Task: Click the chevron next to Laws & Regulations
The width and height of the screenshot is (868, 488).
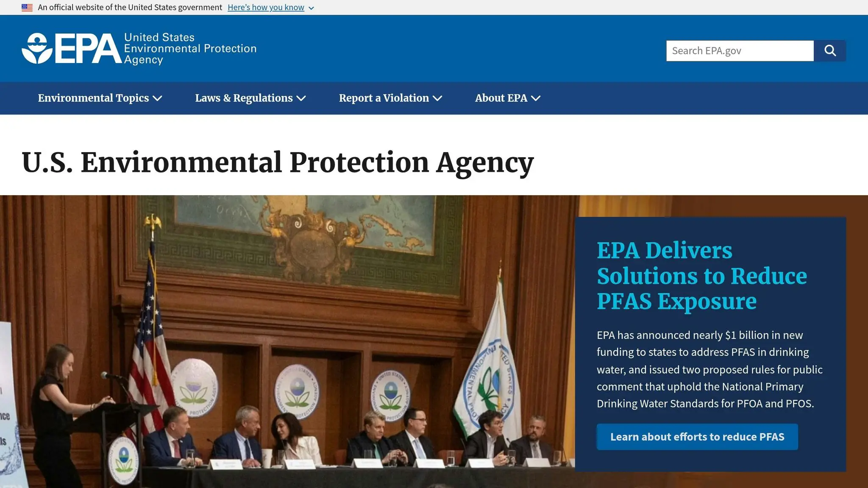Action: tap(301, 98)
